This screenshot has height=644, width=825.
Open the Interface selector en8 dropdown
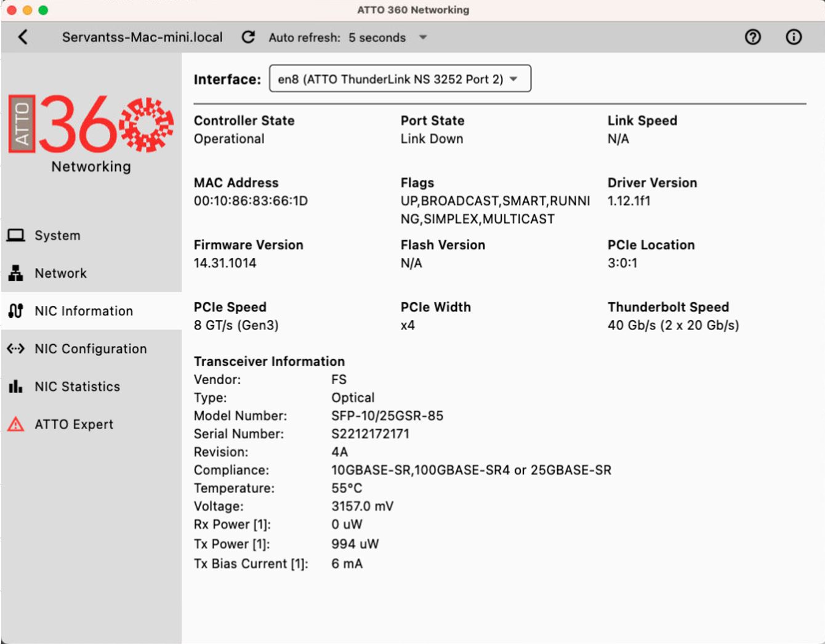(400, 79)
